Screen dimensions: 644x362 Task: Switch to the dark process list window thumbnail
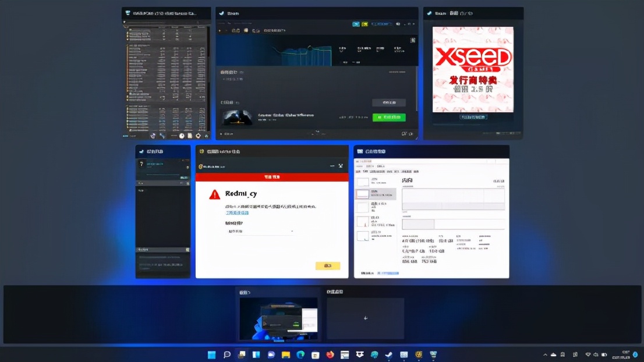pyautogui.click(x=167, y=74)
